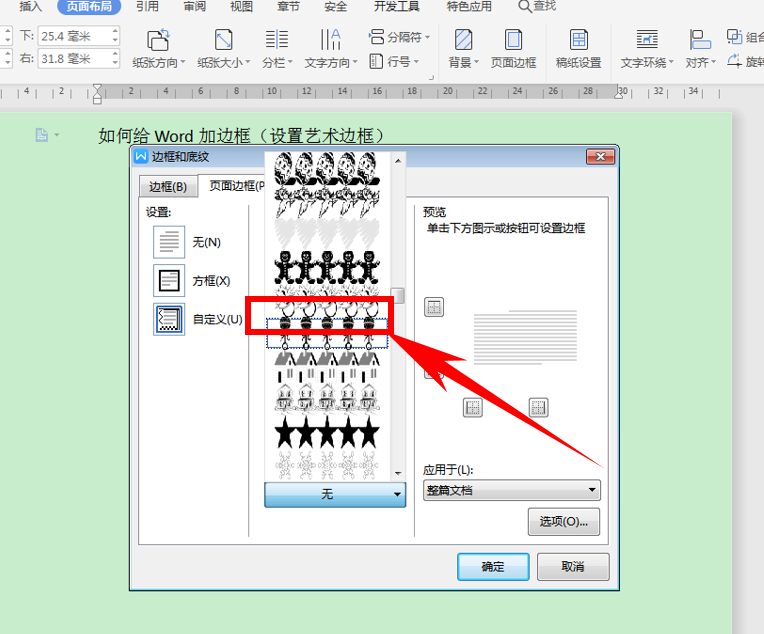
Task: Select the gingerbread men art border
Action: click(x=327, y=267)
